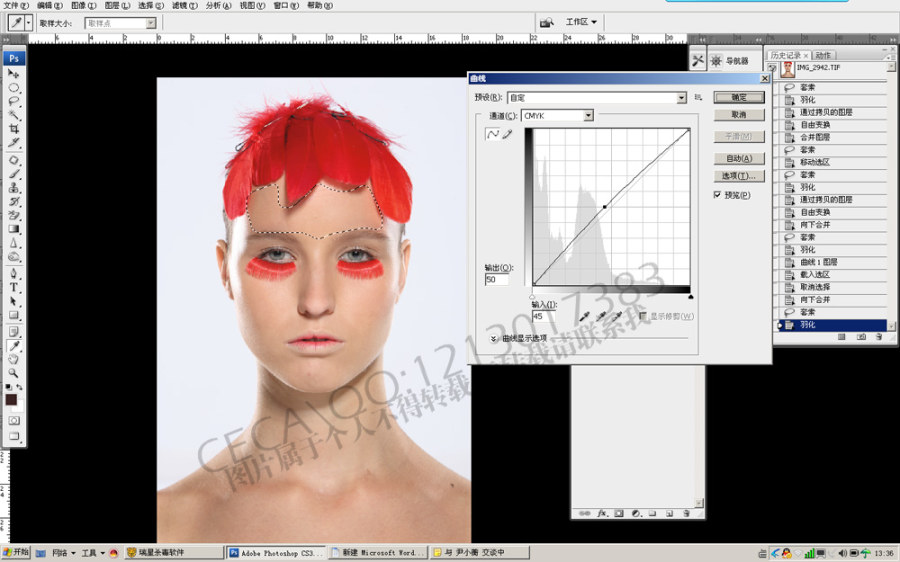Select the Sponge/Dodge tool

[14, 257]
